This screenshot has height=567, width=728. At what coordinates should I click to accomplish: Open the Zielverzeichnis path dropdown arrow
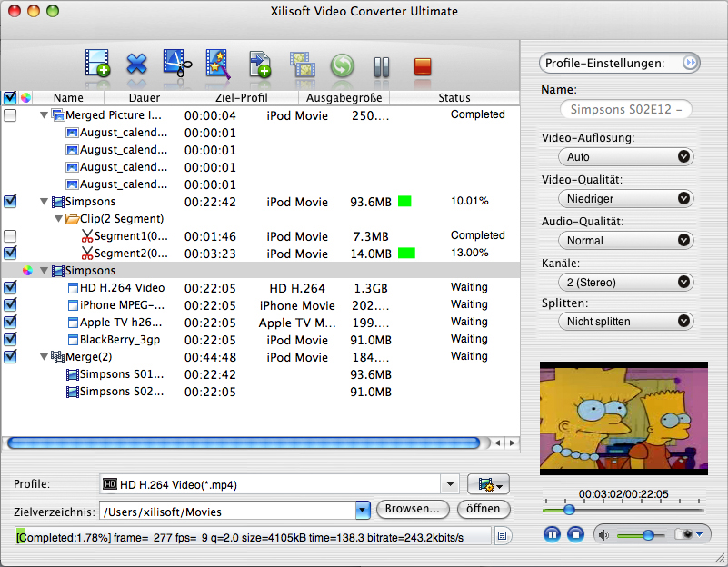(363, 511)
